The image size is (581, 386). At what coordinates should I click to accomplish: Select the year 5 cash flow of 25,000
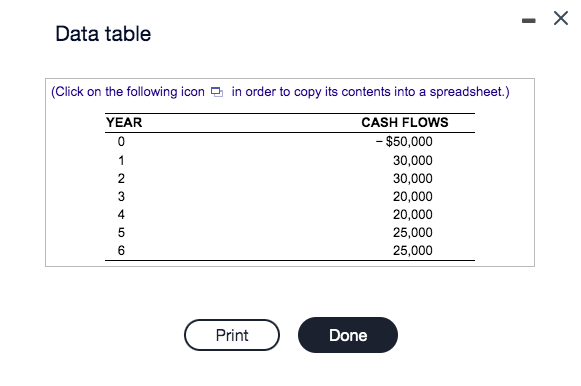tap(412, 233)
